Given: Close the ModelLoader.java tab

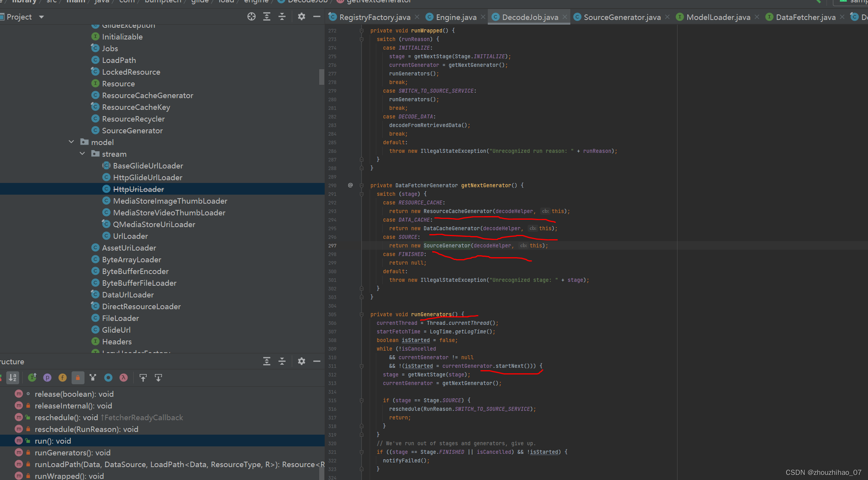Looking at the screenshot, I should tap(757, 17).
